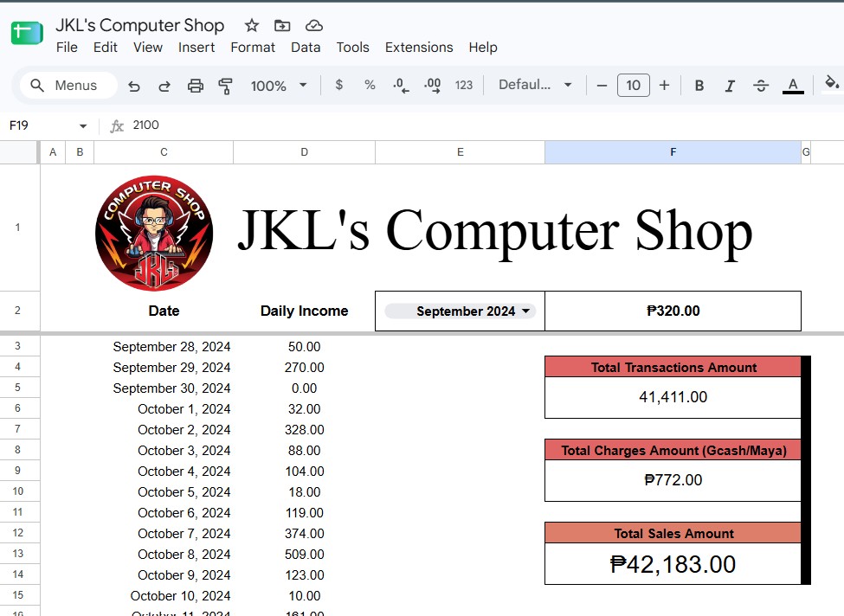The width and height of the screenshot is (844, 616).
Task: Decrease the font size
Action: pyautogui.click(x=602, y=86)
